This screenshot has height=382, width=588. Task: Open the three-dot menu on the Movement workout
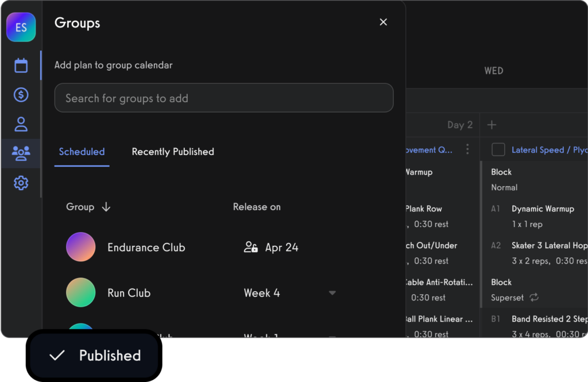coord(467,149)
